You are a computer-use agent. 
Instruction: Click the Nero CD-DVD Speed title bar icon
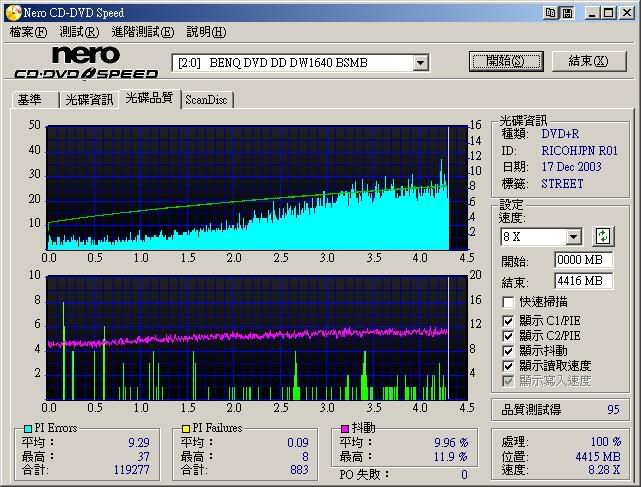13,13
